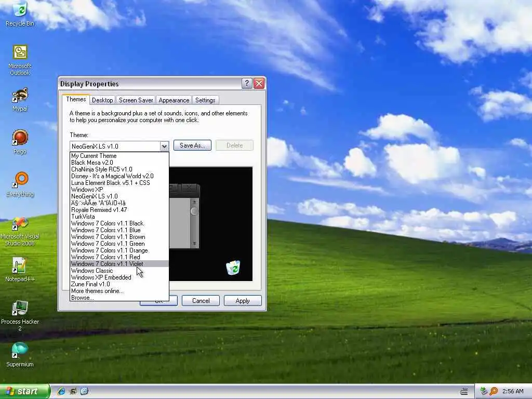The width and height of the screenshot is (532, 399).
Task: Pick NeoGeniX LS v1.0 in dropdown list
Action: point(119,196)
